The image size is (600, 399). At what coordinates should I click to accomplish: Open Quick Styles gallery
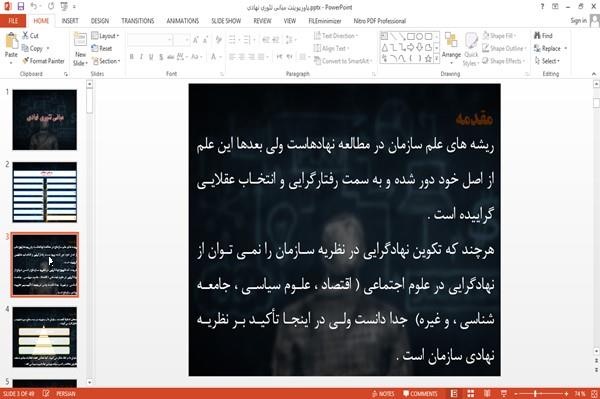tap(471, 49)
